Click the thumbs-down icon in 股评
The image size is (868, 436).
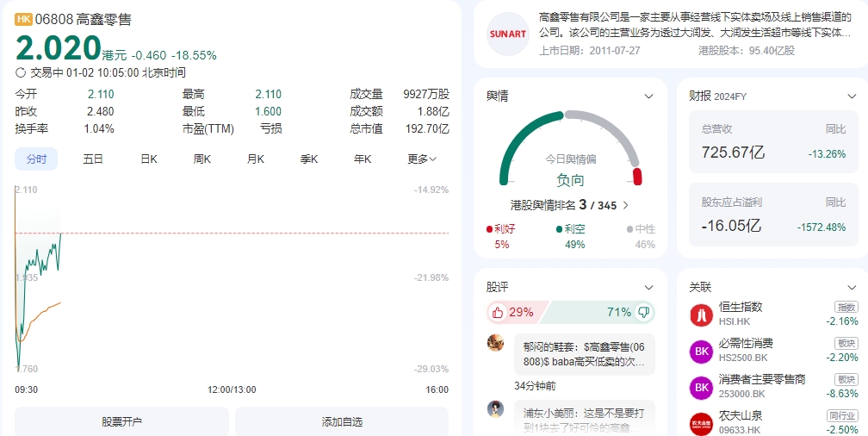tap(643, 313)
